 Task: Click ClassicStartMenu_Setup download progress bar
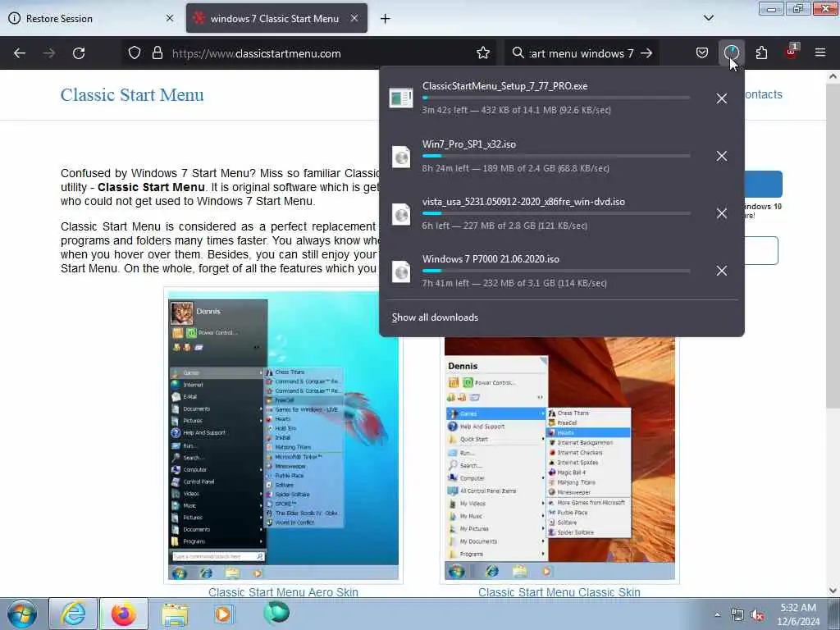556,98
